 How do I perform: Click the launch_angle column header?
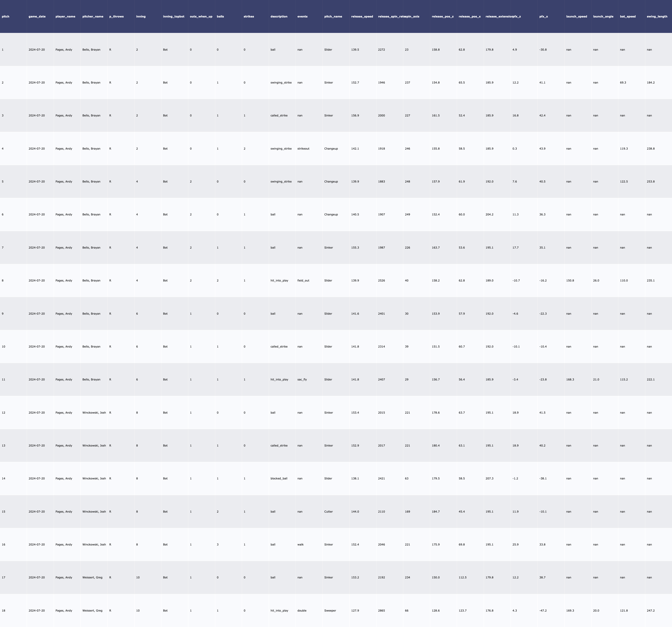click(x=603, y=17)
